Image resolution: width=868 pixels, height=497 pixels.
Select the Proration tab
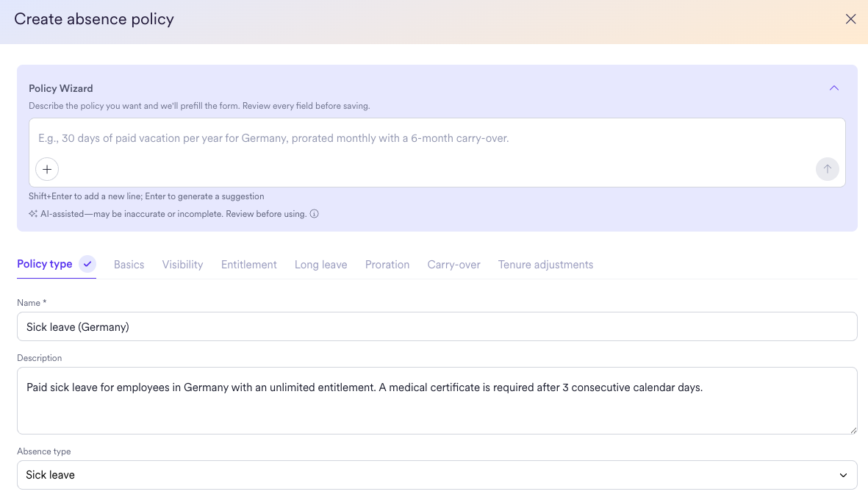387,265
